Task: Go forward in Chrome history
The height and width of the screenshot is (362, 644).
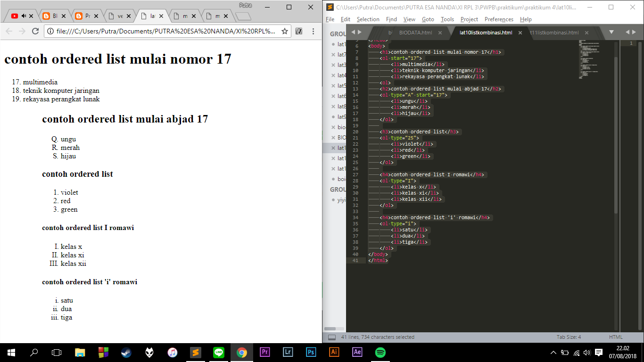Action: pyautogui.click(x=22, y=31)
